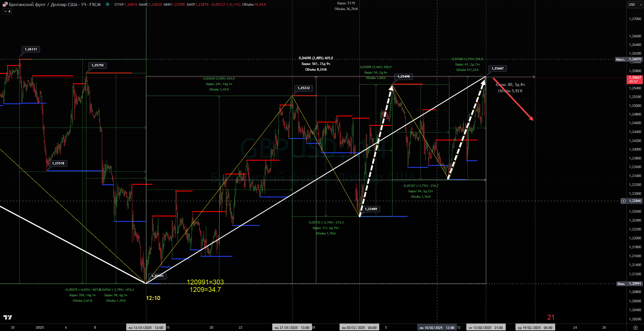Click the TradingView logo in the chart corner

coord(8,317)
